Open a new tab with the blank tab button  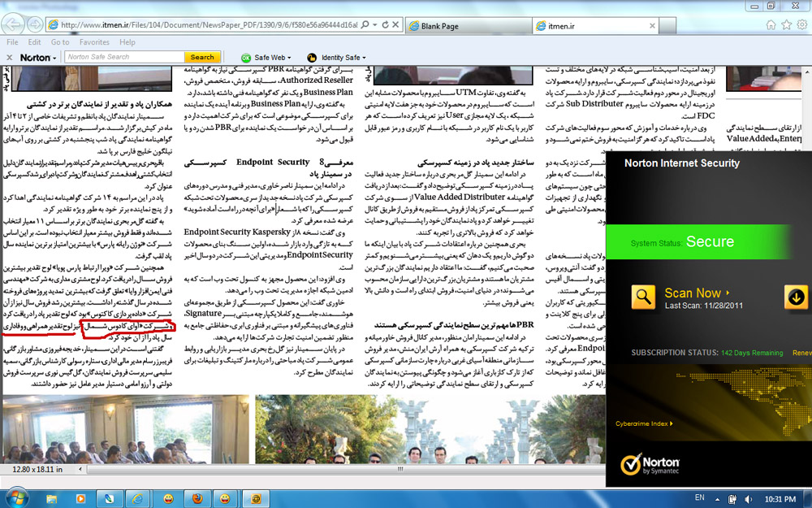[668, 25]
